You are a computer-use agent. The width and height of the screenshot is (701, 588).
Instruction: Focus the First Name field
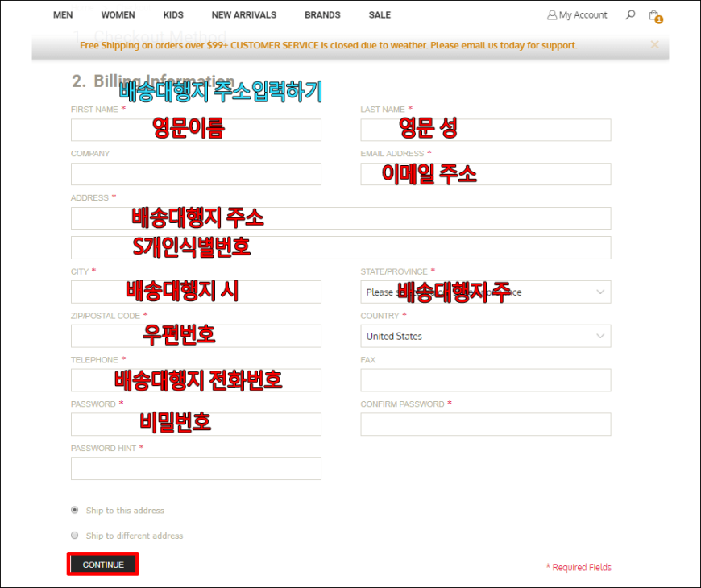(196, 130)
